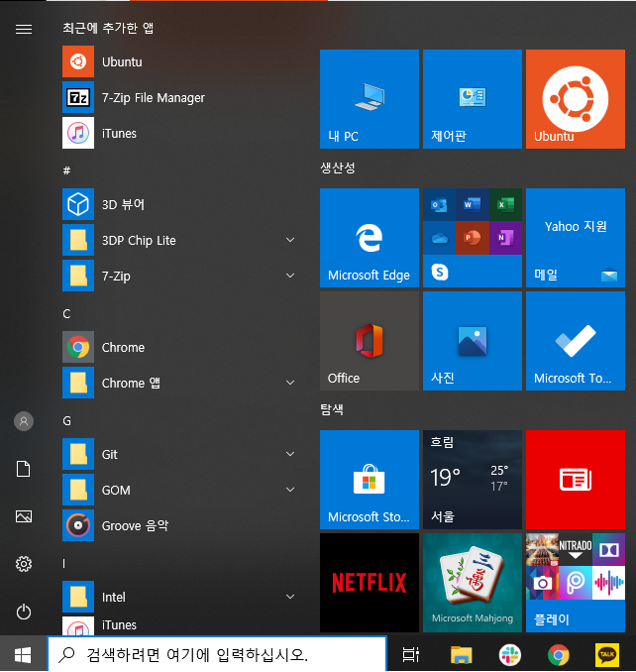Click the 탐색 group title
Screen dimensions: 636x672
[x=332, y=409]
